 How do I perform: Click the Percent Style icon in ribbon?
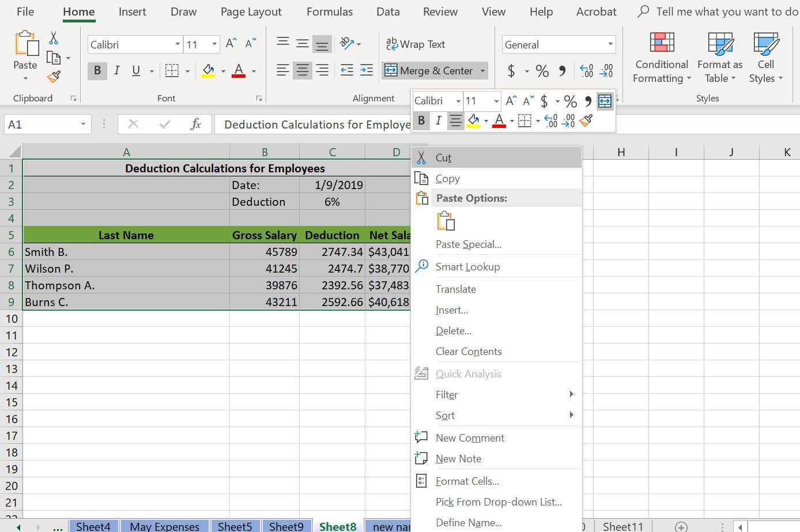[542, 71]
